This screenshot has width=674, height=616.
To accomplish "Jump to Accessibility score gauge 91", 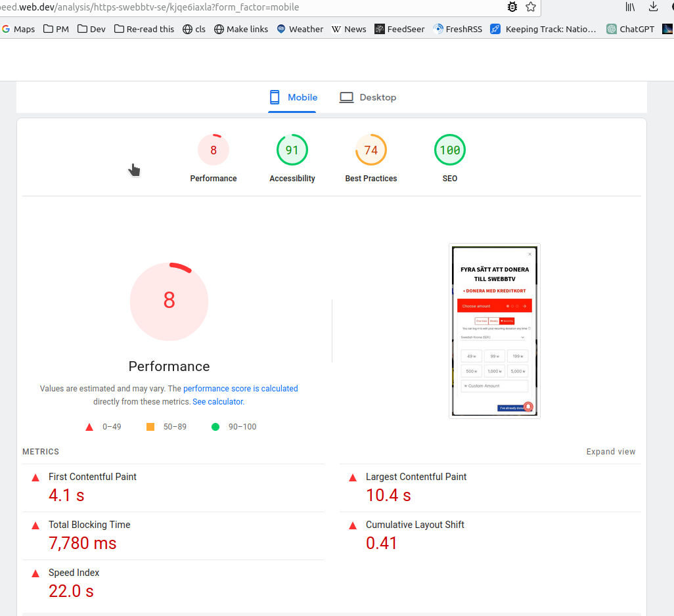I will (292, 150).
